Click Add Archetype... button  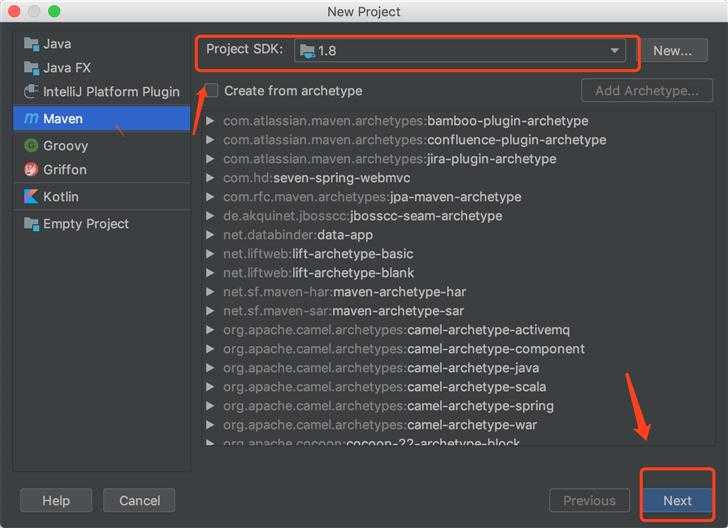coord(647,91)
